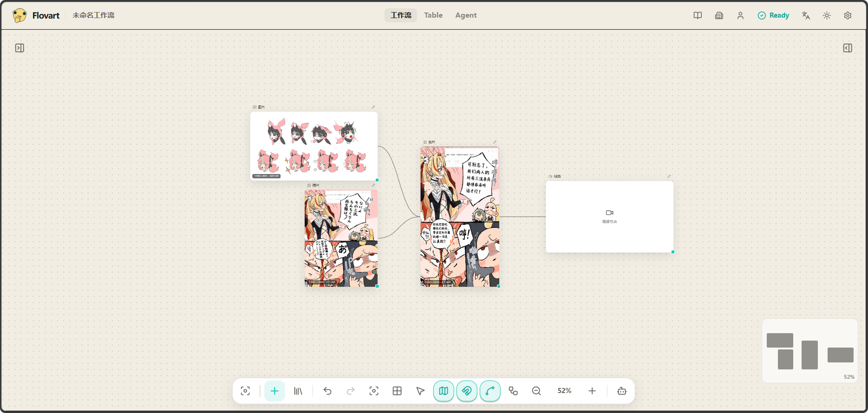Click the 图片 label above Chinese comic node
The height and width of the screenshot is (413, 868).
tap(432, 142)
